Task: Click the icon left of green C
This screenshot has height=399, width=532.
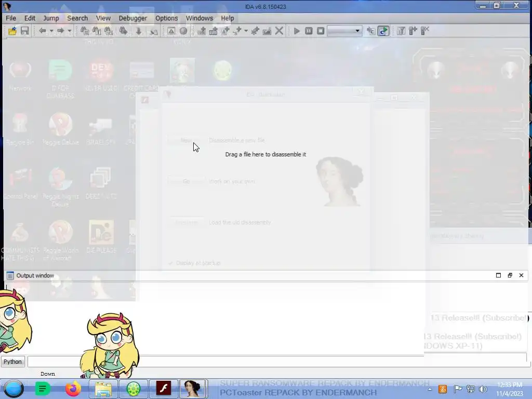Action: (x=371, y=31)
